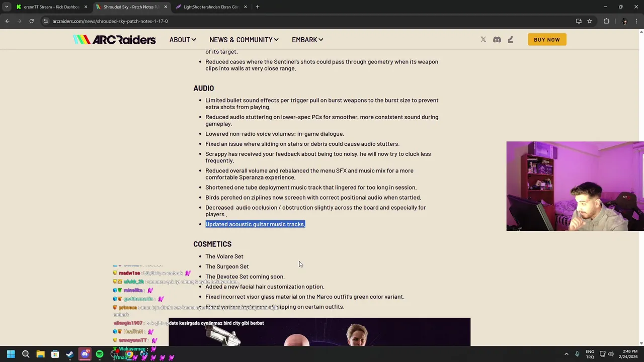
Task: Click 'Limited bullet sound effects per trigger pull' bullet
Action: coord(321,104)
